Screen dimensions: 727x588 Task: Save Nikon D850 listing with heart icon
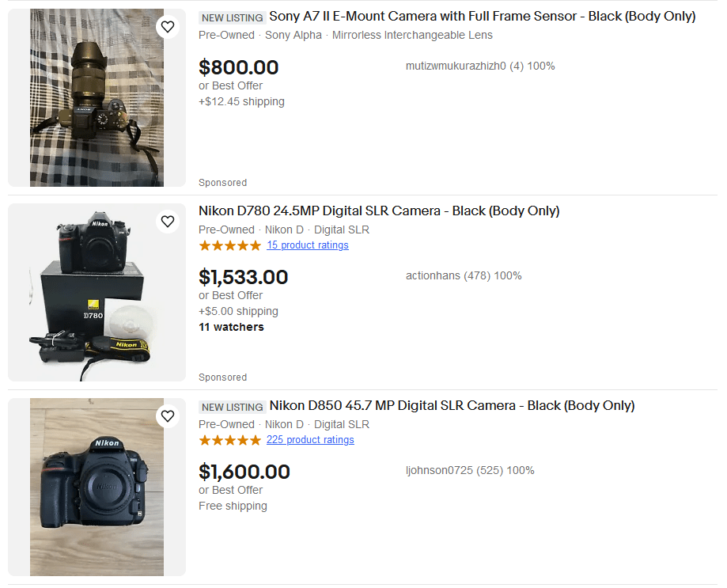coord(168,416)
